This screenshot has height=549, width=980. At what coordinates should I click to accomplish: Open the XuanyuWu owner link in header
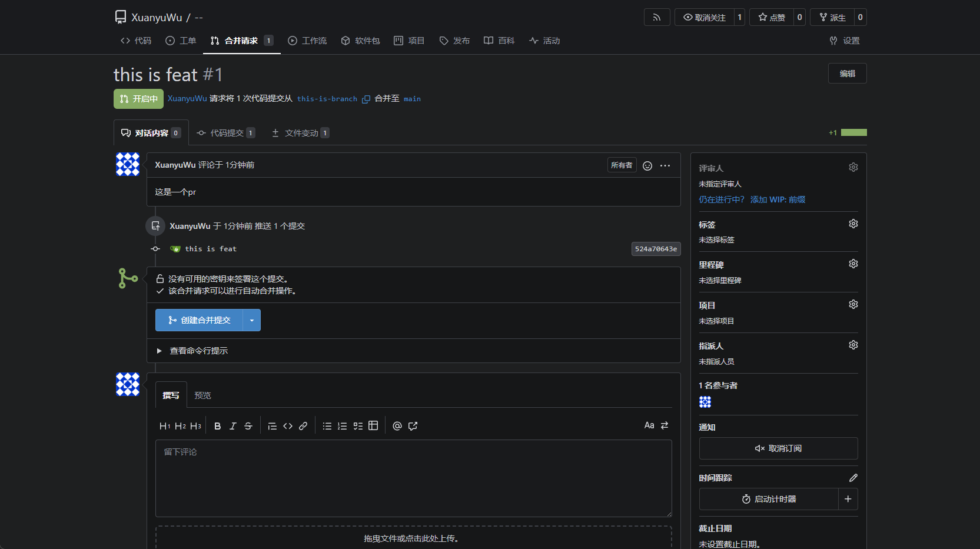click(157, 18)
